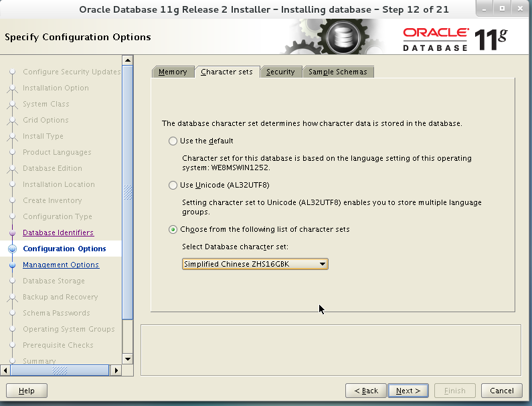Click the Configuration Options step bullet icon

coord(13,249)
